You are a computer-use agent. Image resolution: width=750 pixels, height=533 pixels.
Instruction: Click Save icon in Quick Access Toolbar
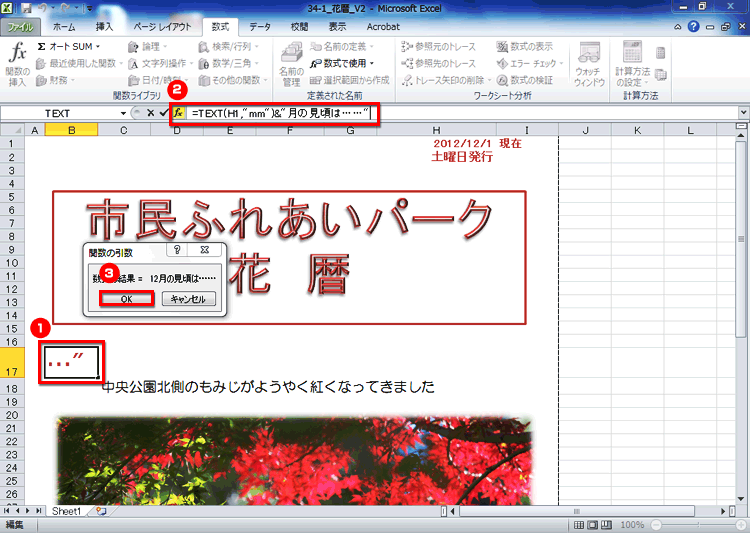click(26, 8)
